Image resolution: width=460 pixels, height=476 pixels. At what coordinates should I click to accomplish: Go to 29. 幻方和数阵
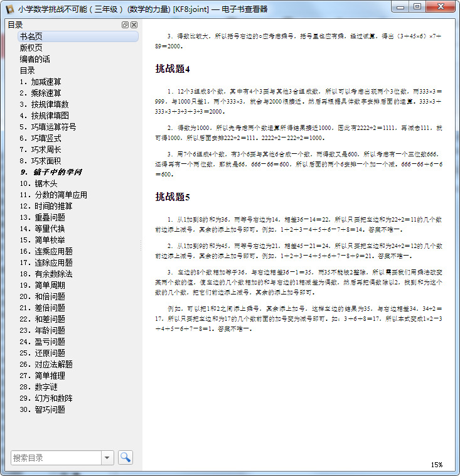click(46, 398)
